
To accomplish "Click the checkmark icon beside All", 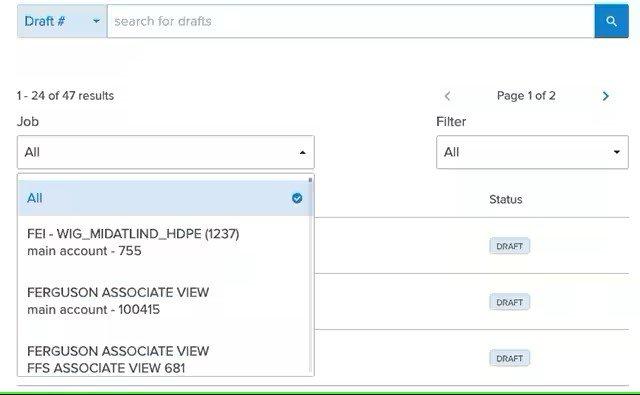I will coord(297,198).
